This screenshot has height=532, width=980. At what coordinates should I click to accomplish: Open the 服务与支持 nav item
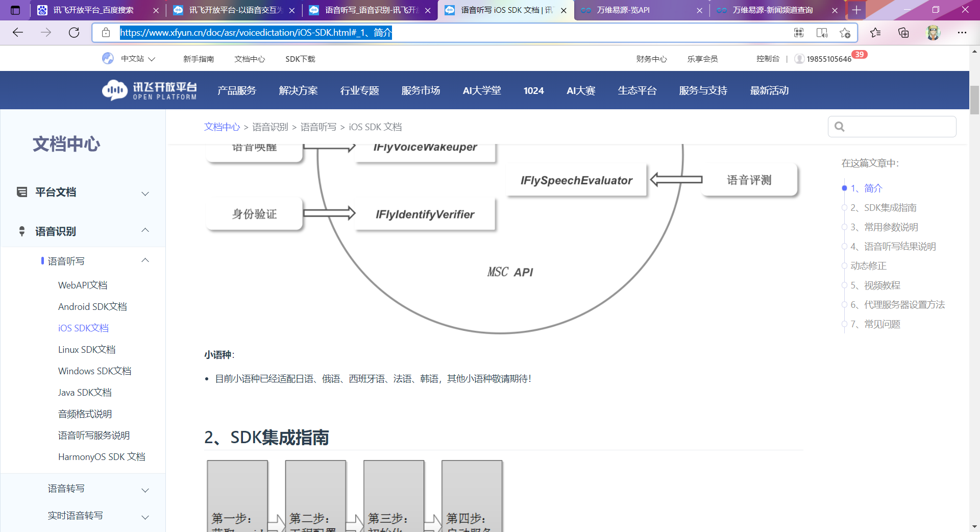pyautogui.click(x=703, y=90)
